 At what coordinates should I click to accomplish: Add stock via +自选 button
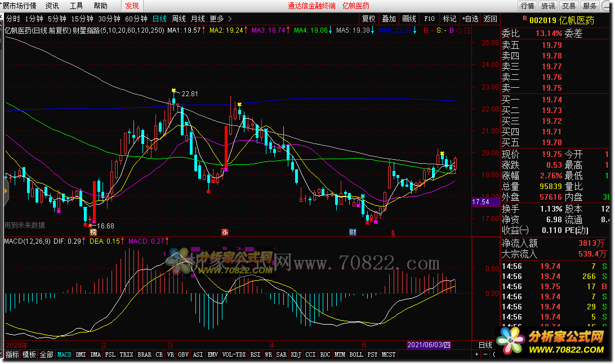click(470, 19)
